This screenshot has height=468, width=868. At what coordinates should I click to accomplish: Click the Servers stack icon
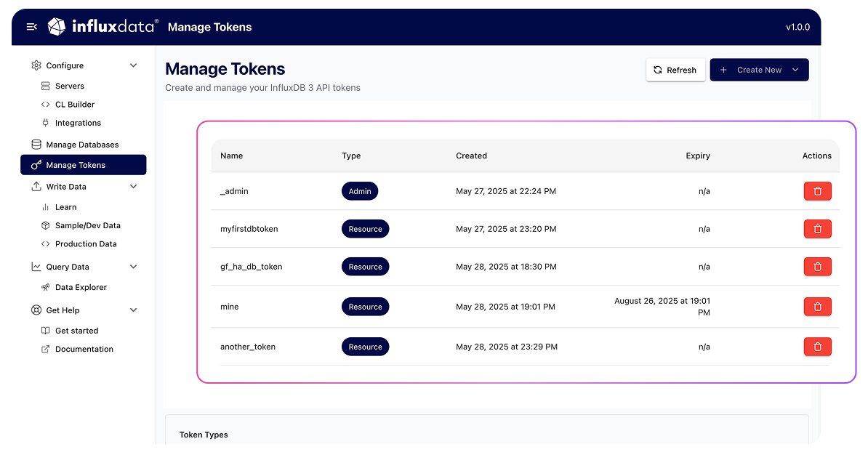(x=45, y=86)
